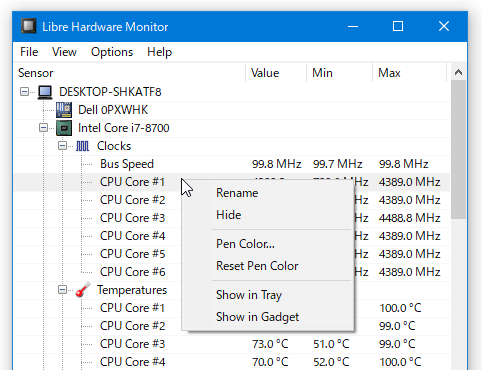
Task: Open the Help menu
Action: [160, 52]
